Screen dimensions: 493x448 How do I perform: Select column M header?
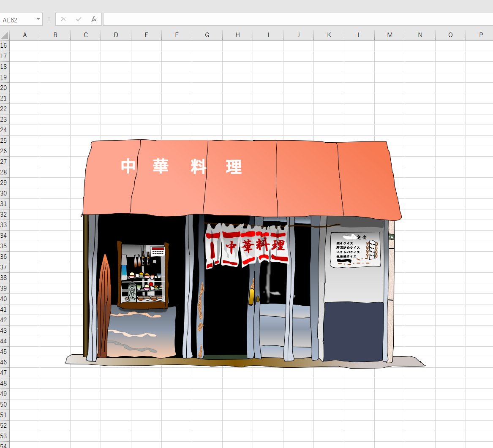coord(390,35)
